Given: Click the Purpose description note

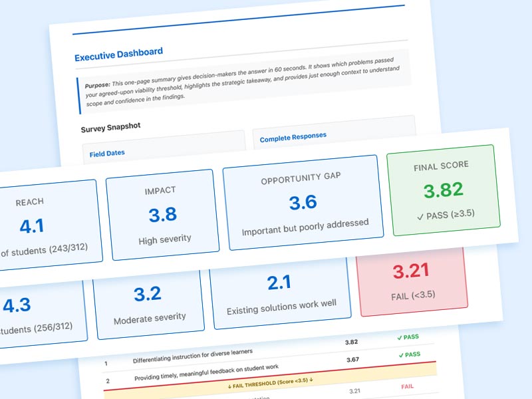Looking at the screenshot, I should tap(243, 81).
